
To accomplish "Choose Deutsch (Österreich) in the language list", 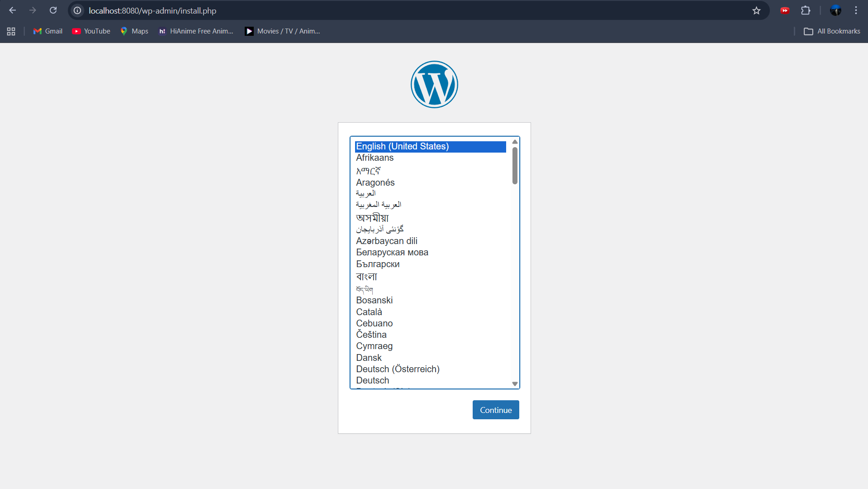I will pyautogui.click(x=398, y=369).
